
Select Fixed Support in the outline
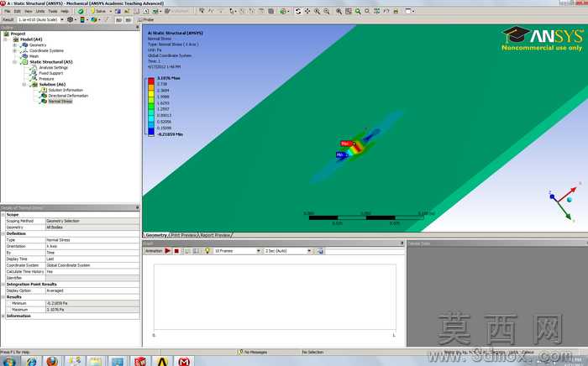51,73
